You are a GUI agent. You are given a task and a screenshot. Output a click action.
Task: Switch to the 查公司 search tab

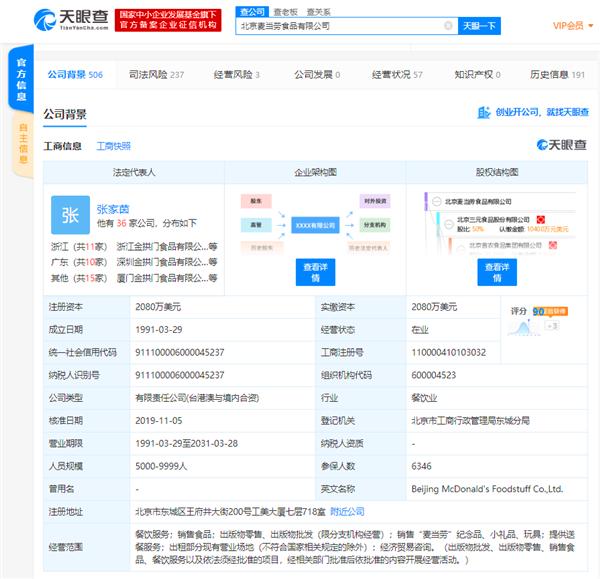pos(252,12)
